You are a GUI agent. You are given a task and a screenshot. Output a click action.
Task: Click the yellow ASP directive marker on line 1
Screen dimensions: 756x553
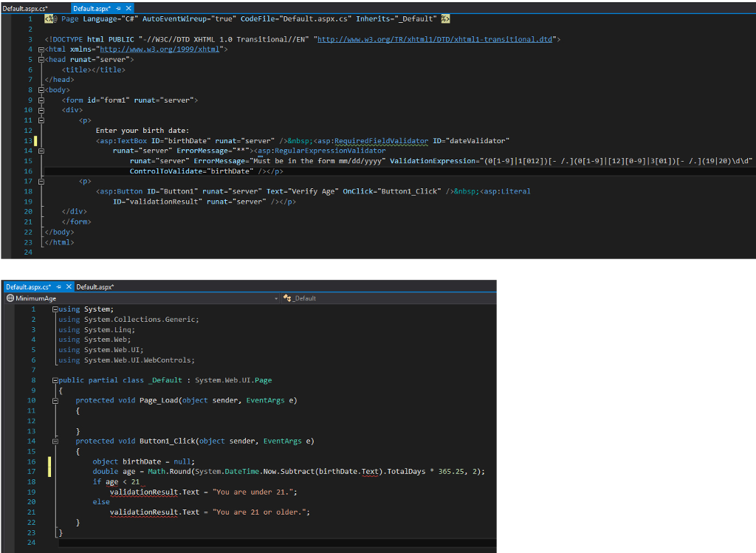pyautogui.click(x=50, y=19)
